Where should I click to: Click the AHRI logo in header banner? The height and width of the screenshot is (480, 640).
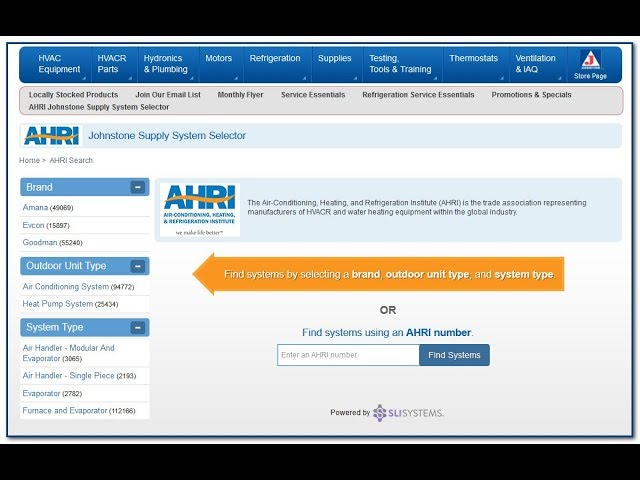(x=51, y=136)
